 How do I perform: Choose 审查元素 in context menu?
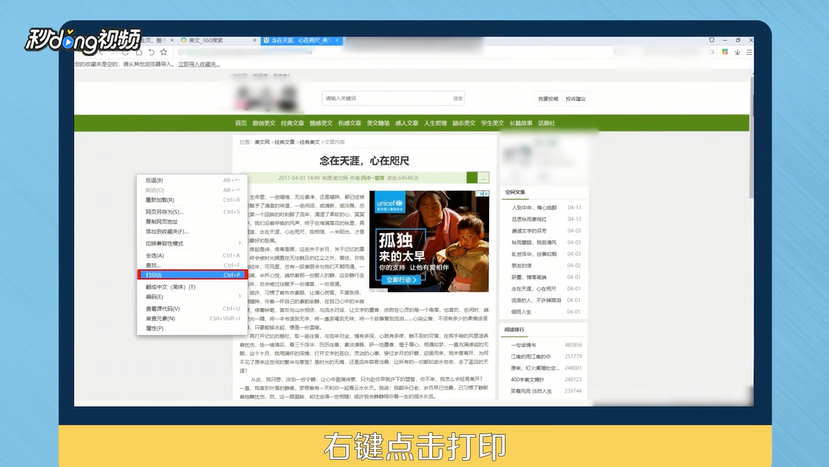point(192,318)
